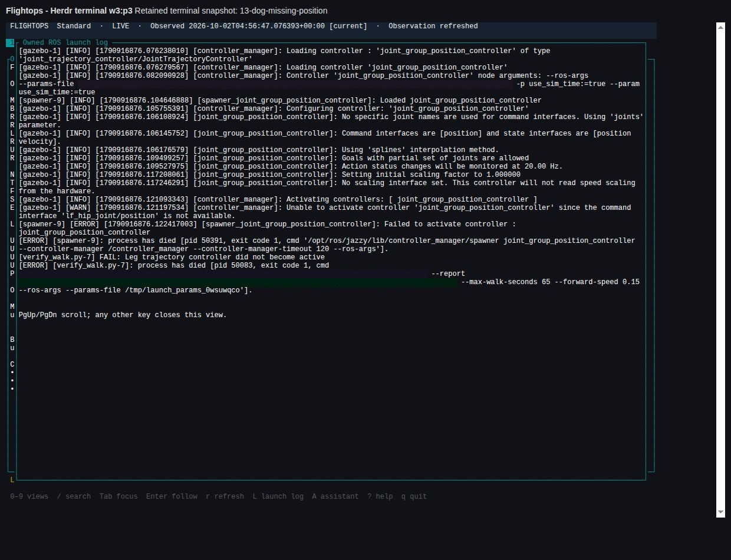Image resolution: width=731 pixels, height=560 pixels.
Task: Click the 'Observation refreshed' status text
Action: tap(433, 26)
